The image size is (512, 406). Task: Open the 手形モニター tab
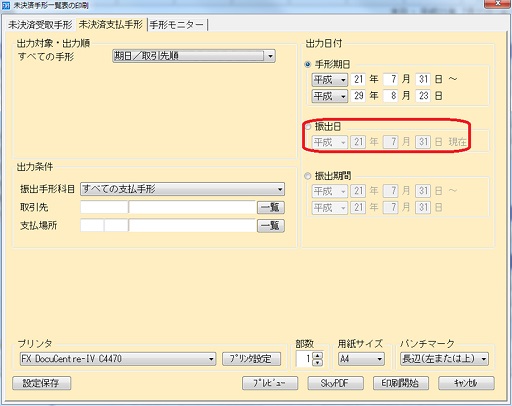pyautogui.click(x=177, y=25)
